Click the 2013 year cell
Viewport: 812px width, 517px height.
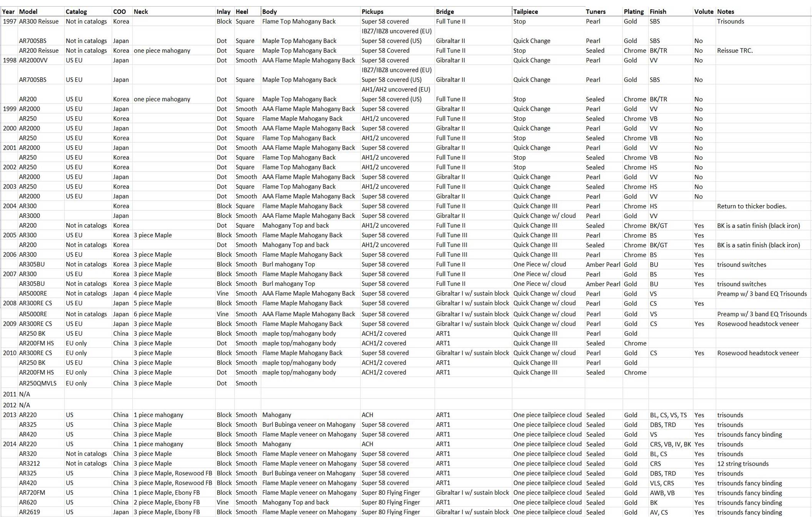click(10, 415)
